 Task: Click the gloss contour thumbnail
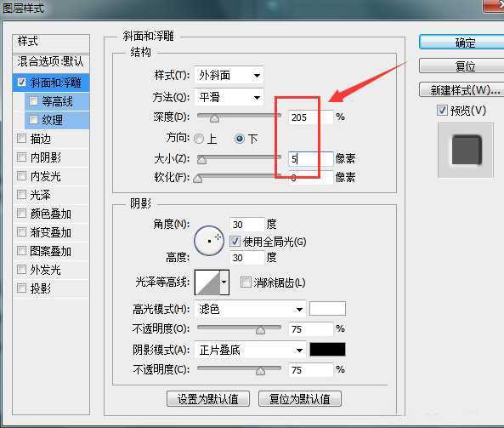(x=207, y=282)
